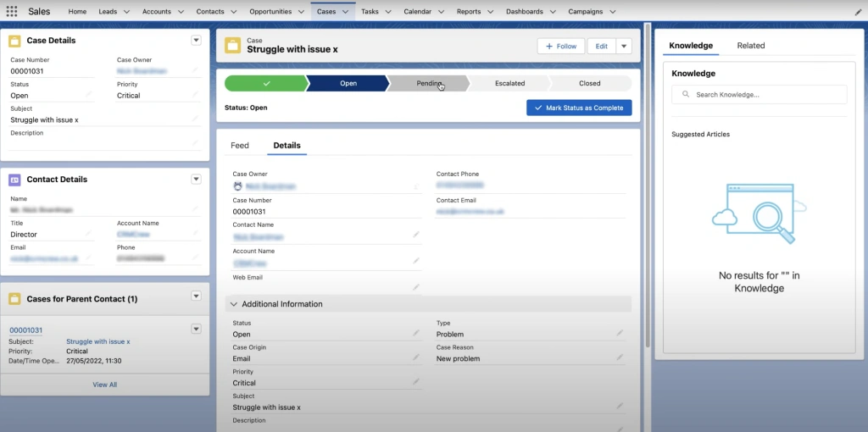The width and height of the screenshot is (868, 432).
Task: Click the purple Contact Details icon
Action: coord(15,180)
